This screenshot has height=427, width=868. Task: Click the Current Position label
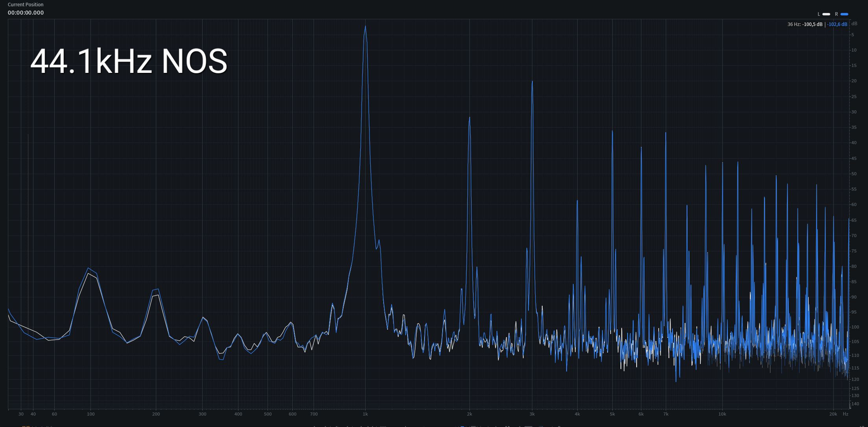[26, 4]
